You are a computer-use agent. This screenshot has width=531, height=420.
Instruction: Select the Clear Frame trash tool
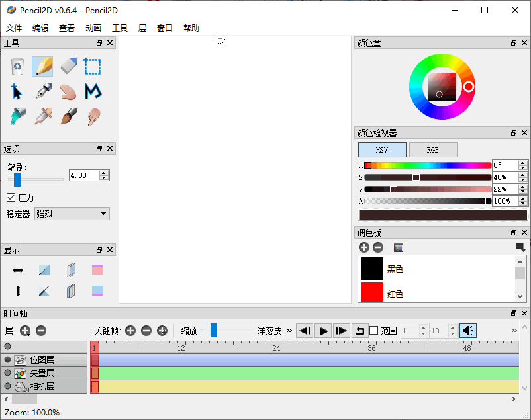point(17,66)
